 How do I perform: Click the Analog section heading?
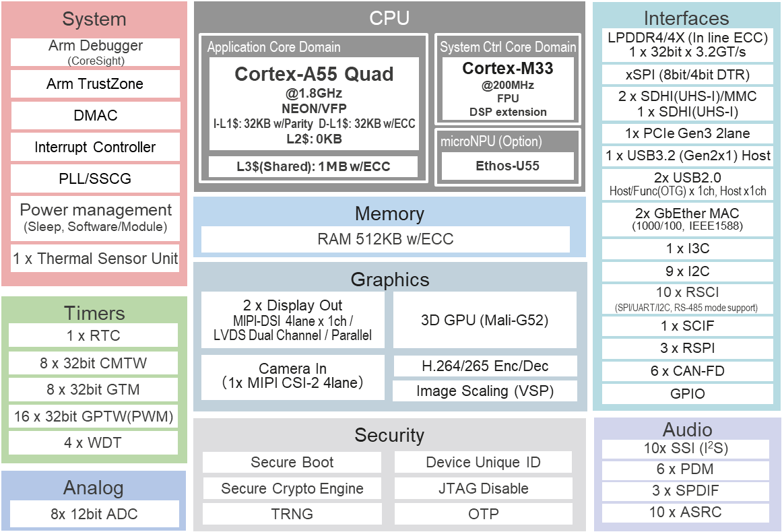point(93,488)
